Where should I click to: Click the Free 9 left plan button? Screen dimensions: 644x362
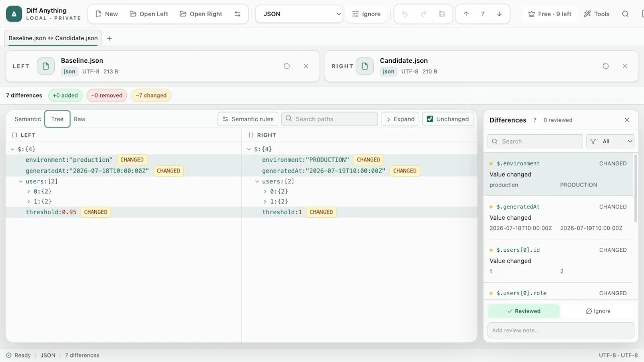point(550,14)
